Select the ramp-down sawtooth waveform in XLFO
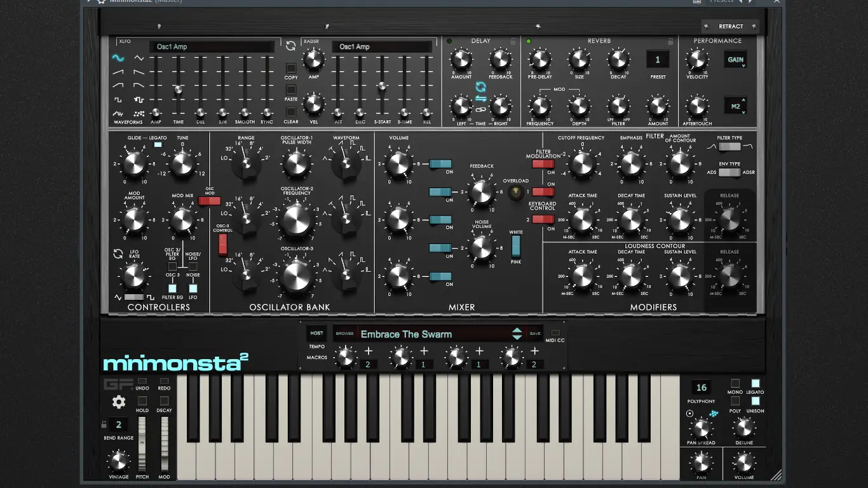The height and width of the screenshot is (488, 868). pyautogui.click(x=139, y=72)
